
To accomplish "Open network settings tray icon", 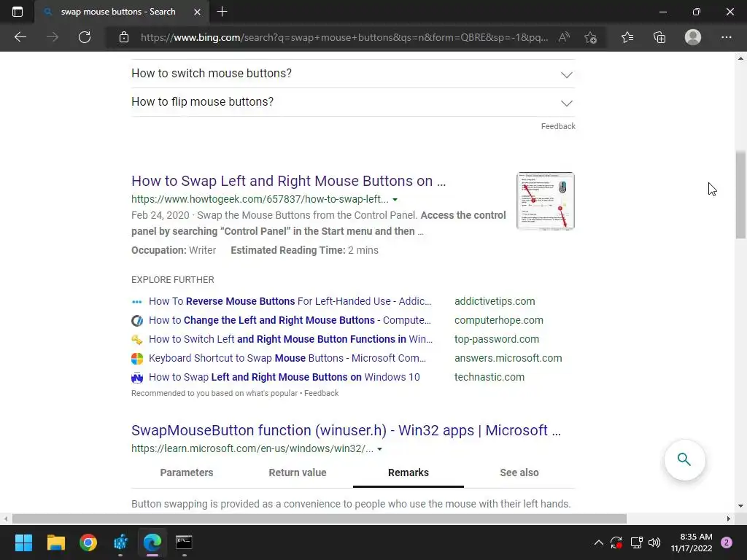I will click(x=636, y=542).
